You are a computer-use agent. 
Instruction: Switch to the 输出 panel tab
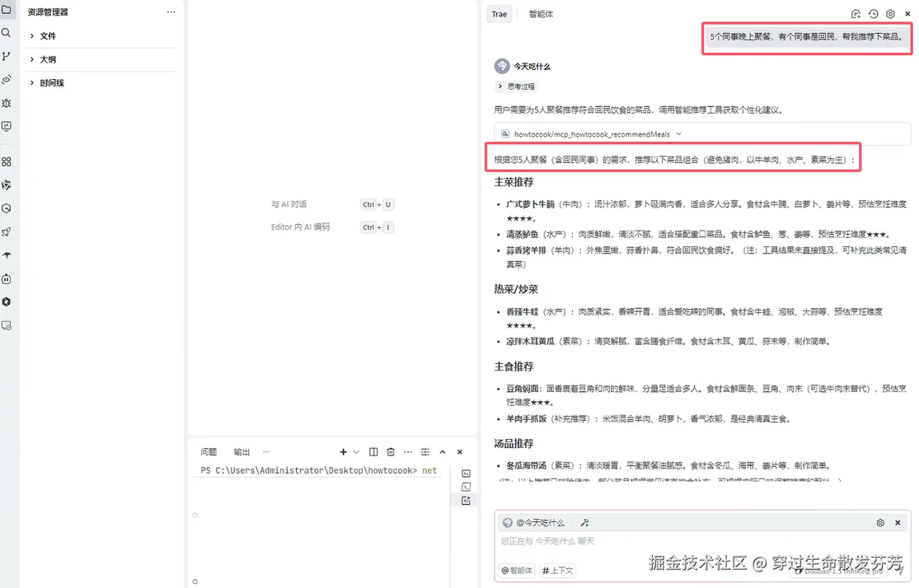tap(241, 451)
